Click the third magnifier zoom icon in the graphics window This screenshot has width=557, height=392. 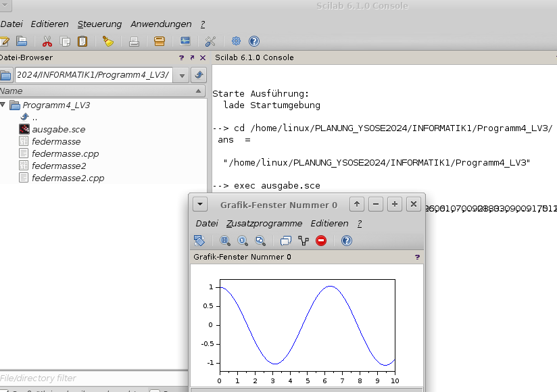pos(260,241)
